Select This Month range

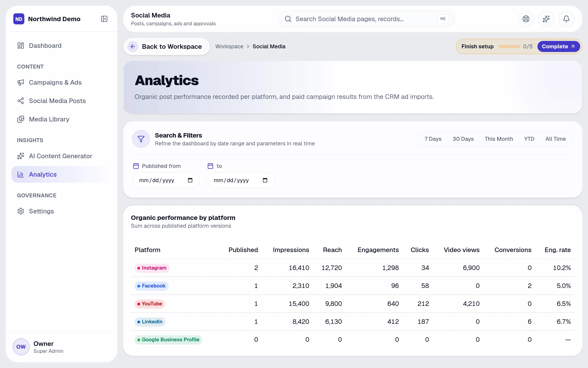tap(499, 139)
